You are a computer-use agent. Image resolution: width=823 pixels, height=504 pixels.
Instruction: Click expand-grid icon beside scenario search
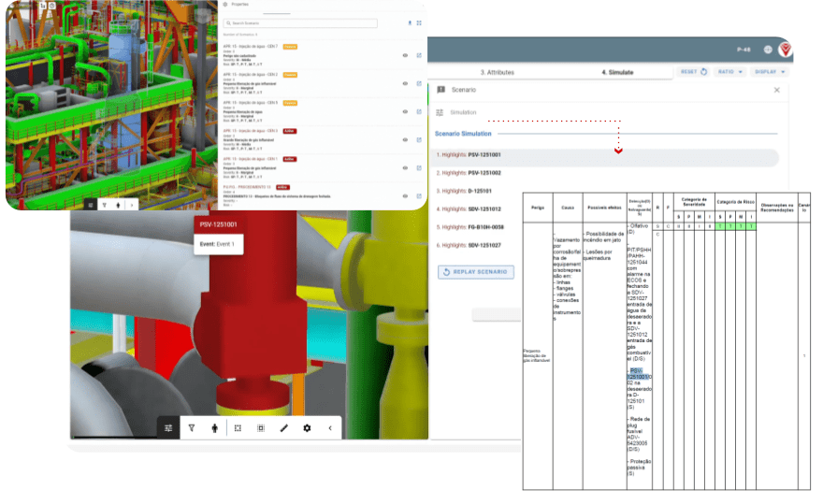[419, 23]
